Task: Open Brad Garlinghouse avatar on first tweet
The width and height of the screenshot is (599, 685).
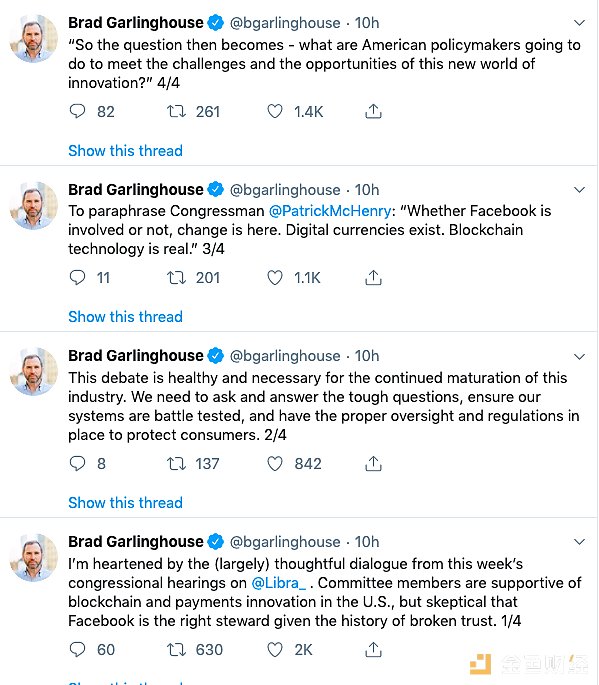Action: 34,38
